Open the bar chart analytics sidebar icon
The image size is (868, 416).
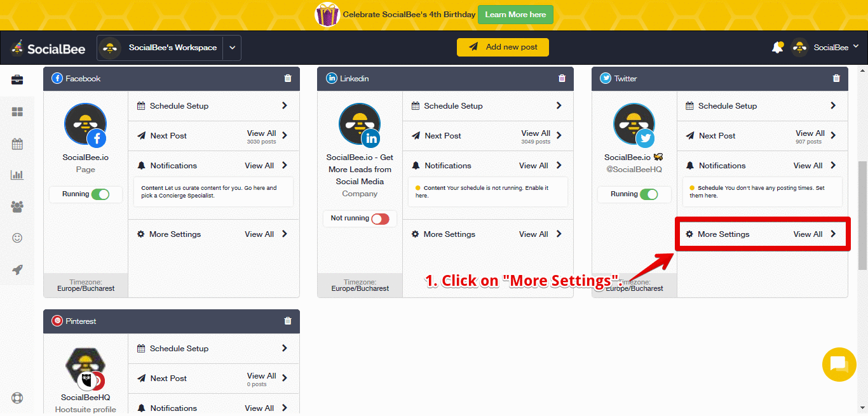(17, 175)
